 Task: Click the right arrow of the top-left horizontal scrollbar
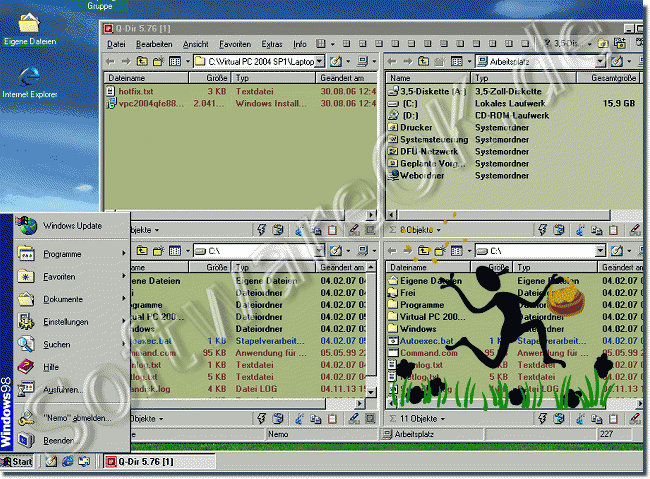point(371,214)
